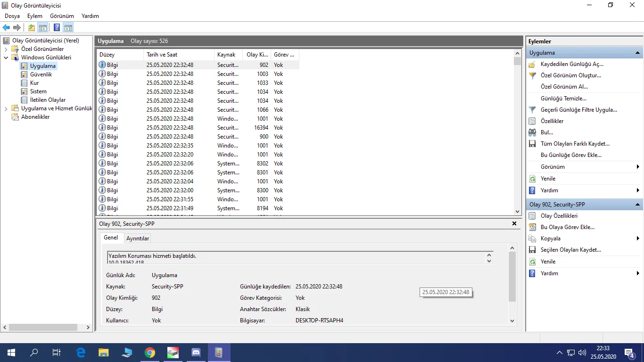Open Google Chrome from the taskbar
Image resolution: width=644 pixels, height=362 pixels.
[150, 353]
